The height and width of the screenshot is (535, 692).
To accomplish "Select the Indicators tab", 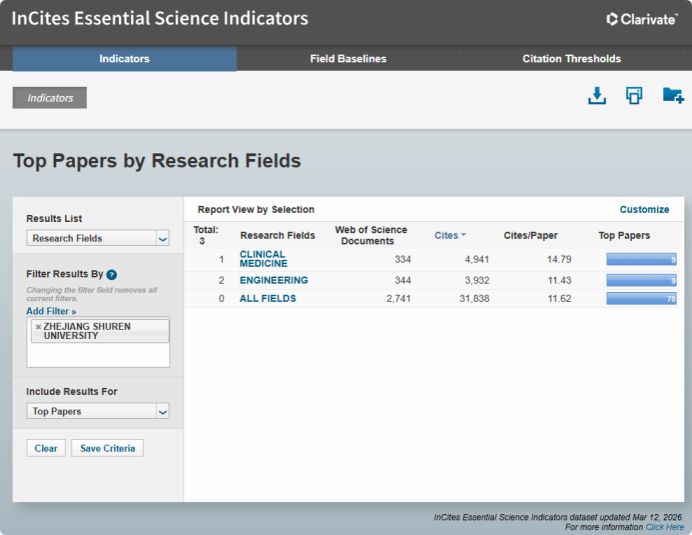I will click(x=124, y=59).
